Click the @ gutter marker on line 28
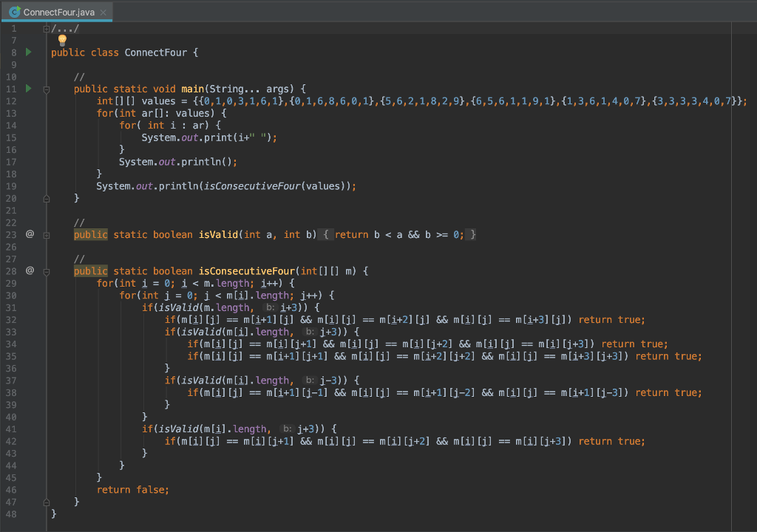 [30, 270]
